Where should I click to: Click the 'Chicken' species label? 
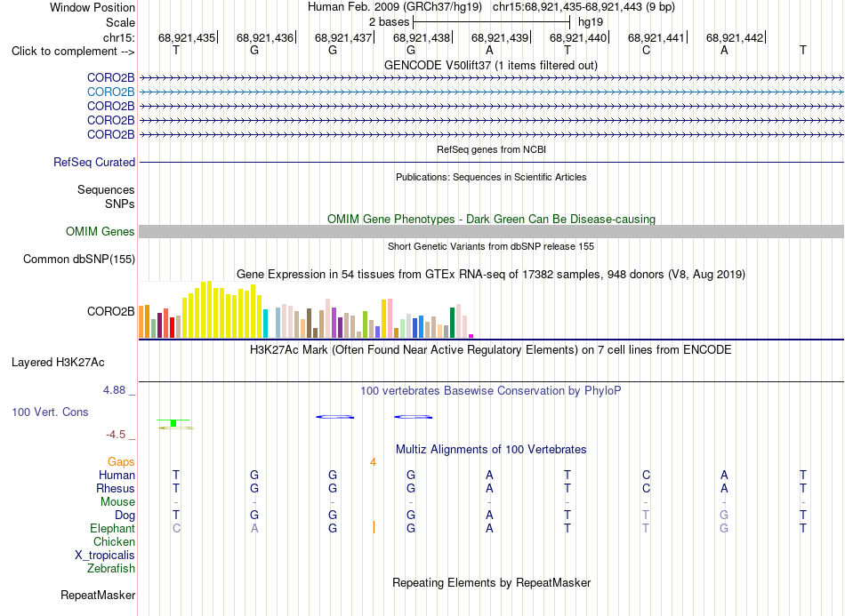point(114,541)
